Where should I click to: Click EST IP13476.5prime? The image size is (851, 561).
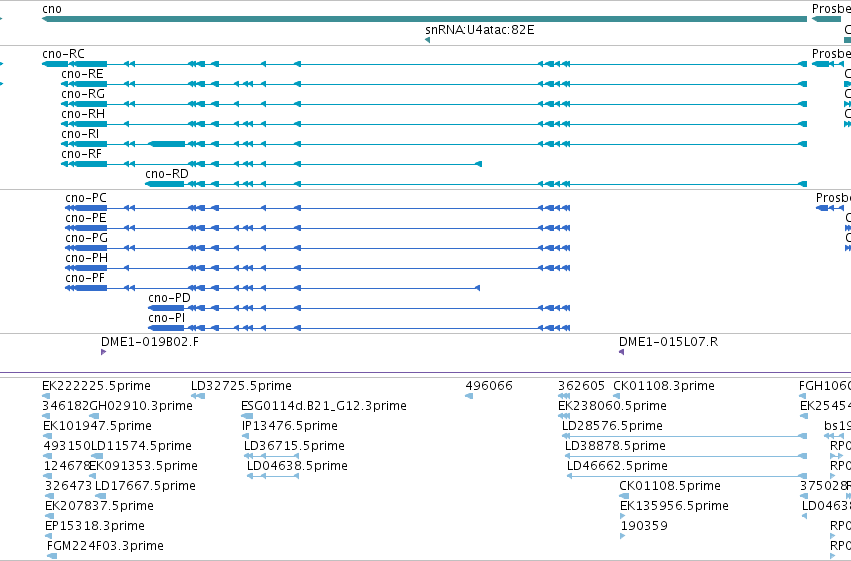290,426
